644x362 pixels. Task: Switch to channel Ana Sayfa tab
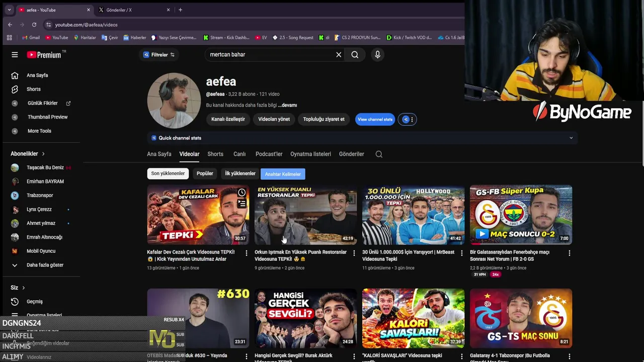[x=159, y=154]
